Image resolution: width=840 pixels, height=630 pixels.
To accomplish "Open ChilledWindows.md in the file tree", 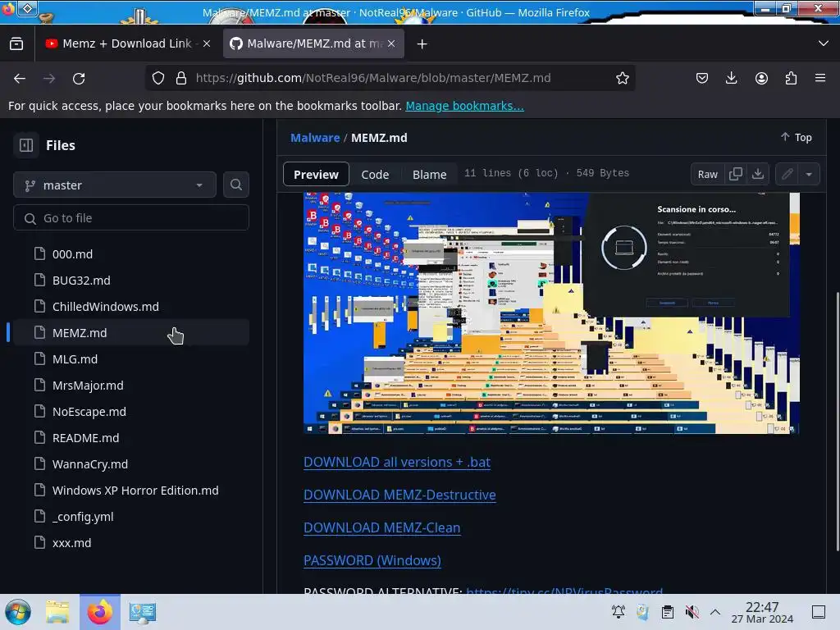I will pyautogui.click(x=131, y=306).
